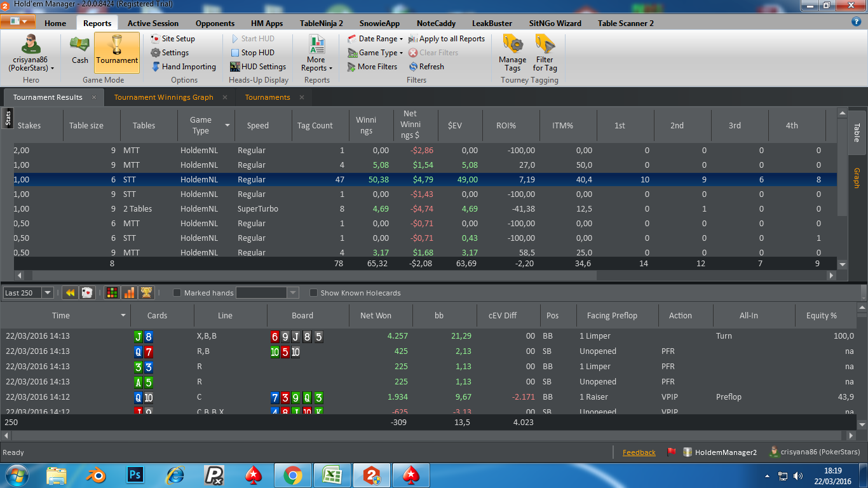
Task: Switch to Active Session tab
Action: (153, 23)
